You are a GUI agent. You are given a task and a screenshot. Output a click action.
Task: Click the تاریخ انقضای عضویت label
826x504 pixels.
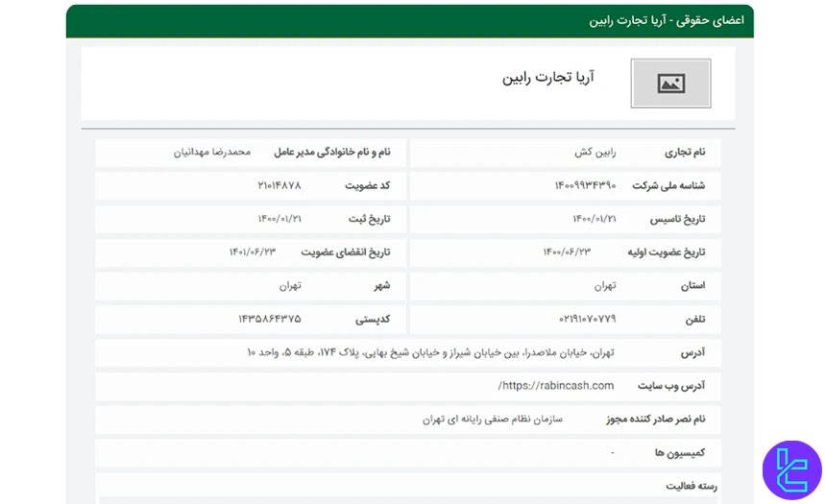tap(346, 252)
